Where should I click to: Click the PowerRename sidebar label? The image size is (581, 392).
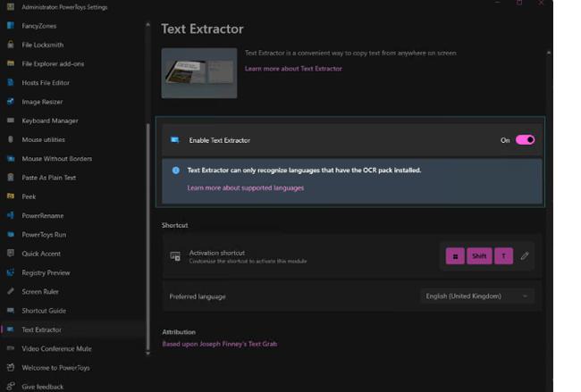43,216
